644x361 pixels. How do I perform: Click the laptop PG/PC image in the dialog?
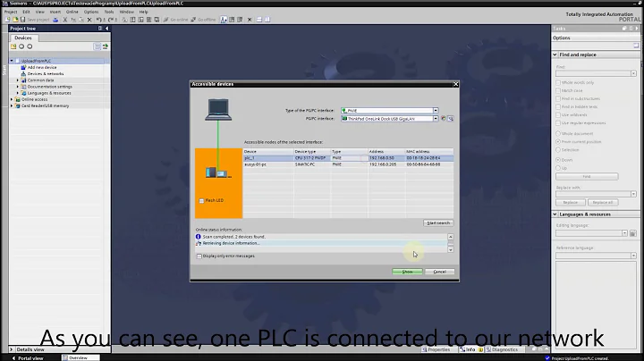click(218, 110)
